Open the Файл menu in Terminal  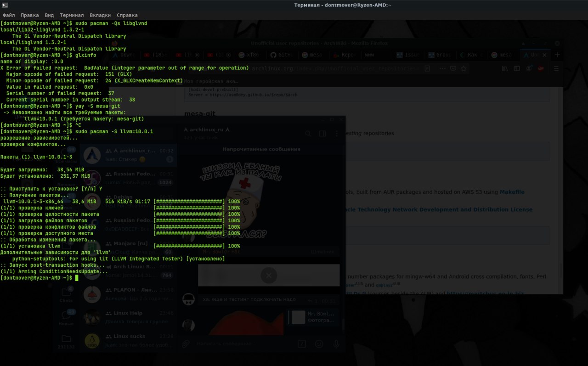(9, 15)
